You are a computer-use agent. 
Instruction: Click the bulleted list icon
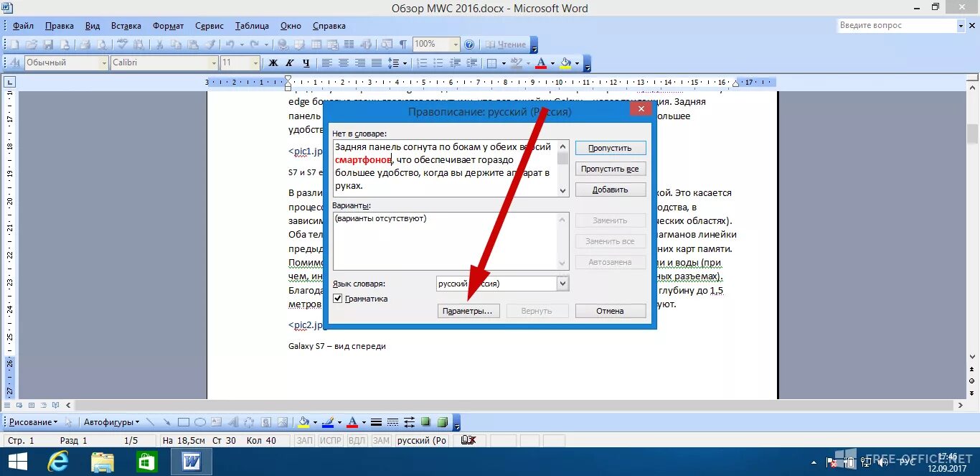click(438, 62)
